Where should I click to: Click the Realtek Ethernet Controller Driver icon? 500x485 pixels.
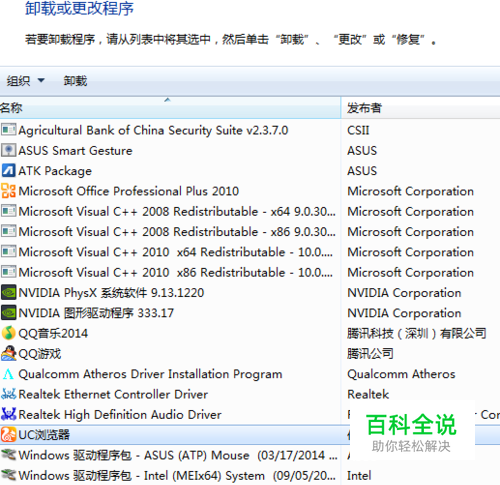[x=8, y=394]
